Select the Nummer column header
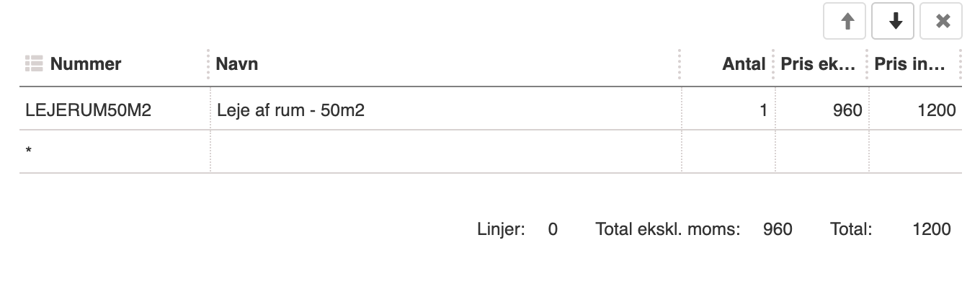The width and height of the screenshot is (980, 284). [x=86, y=64]
